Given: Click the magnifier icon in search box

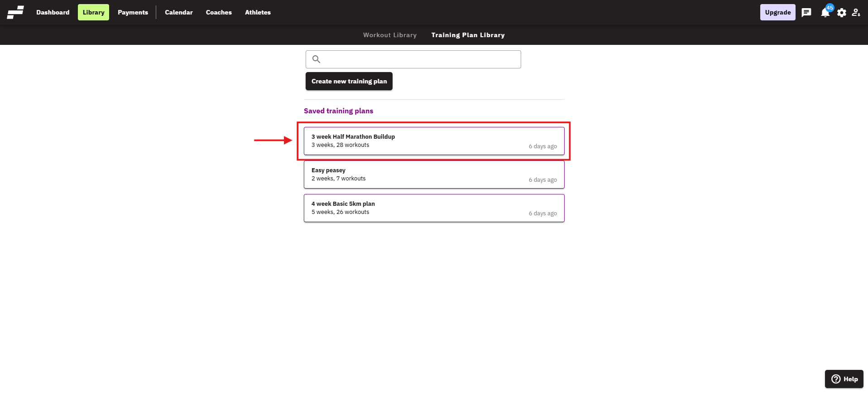Looking at the screenshot, I should click(x=316, y=59).
